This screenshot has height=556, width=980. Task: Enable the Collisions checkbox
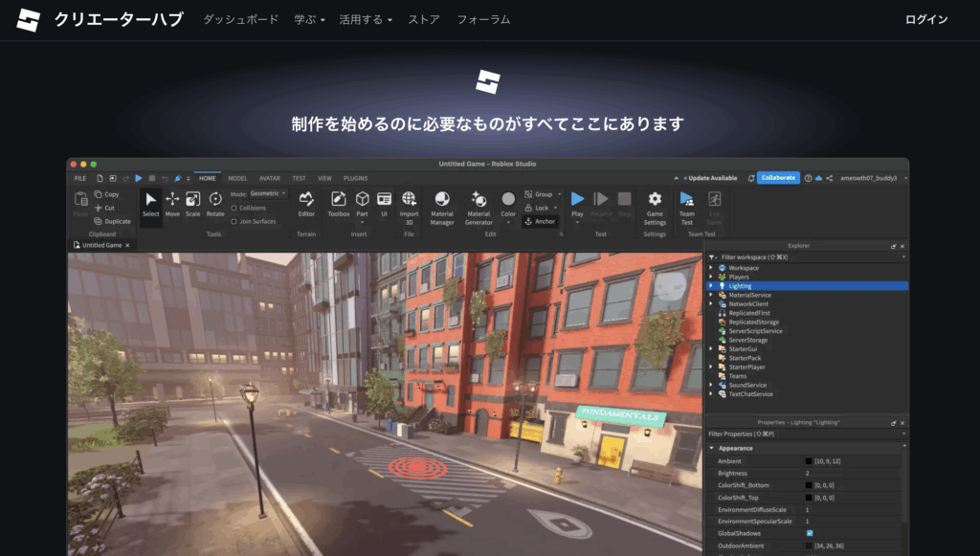(x=234, y=208)
